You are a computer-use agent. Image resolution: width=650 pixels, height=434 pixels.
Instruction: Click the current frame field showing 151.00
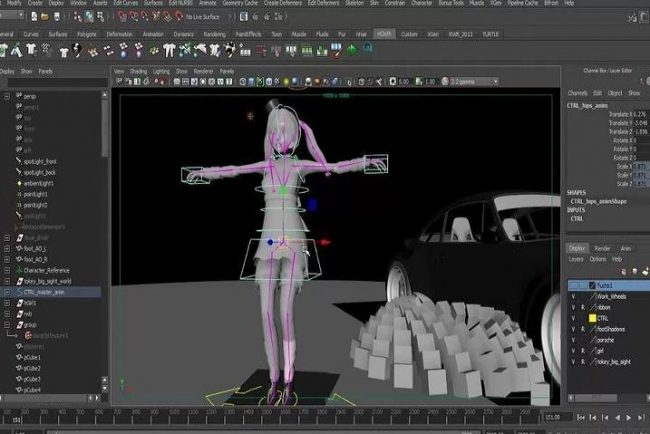[558, 417]
